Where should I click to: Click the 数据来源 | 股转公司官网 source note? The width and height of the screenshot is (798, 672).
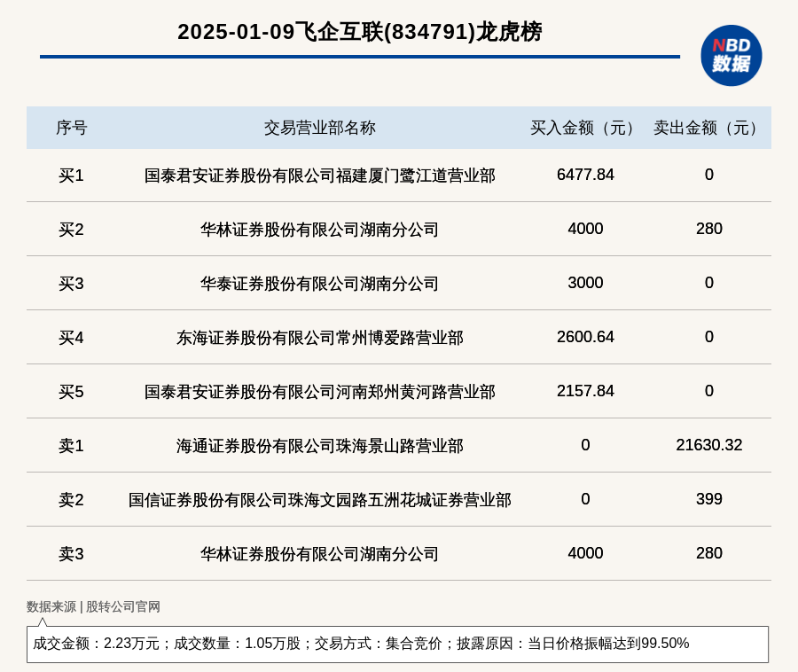(93, 606)
